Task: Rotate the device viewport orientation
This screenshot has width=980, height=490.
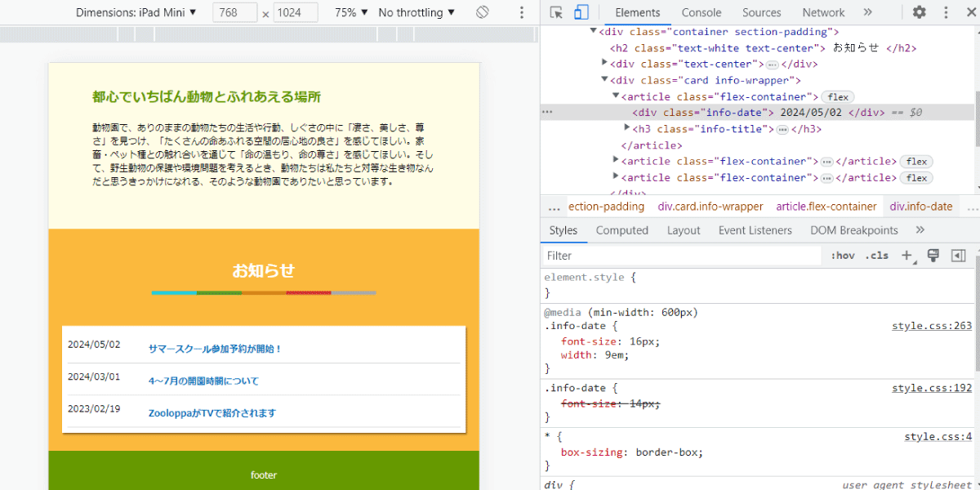Action: (483, 12)
